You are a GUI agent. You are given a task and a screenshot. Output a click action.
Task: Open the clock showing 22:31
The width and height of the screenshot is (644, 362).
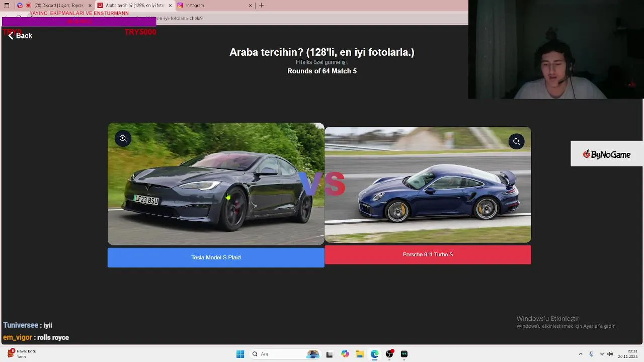click(x=628, y=354)
